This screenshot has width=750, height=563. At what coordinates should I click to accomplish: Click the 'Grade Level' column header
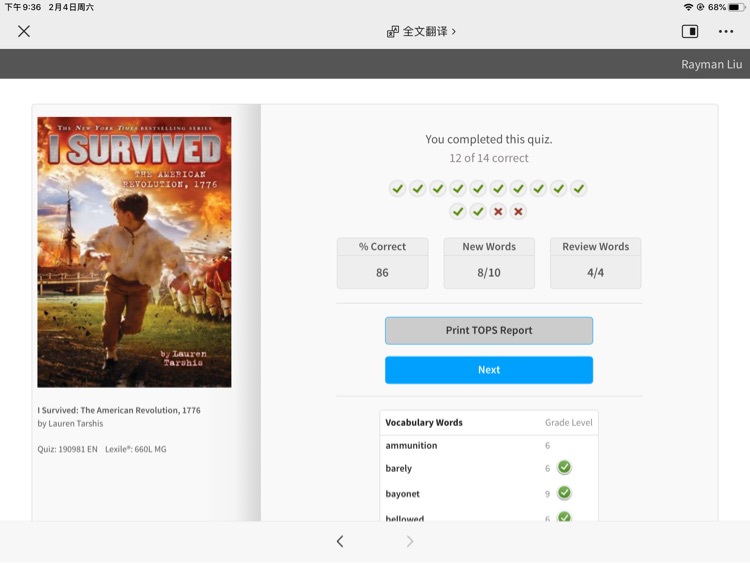pos(568,422)
